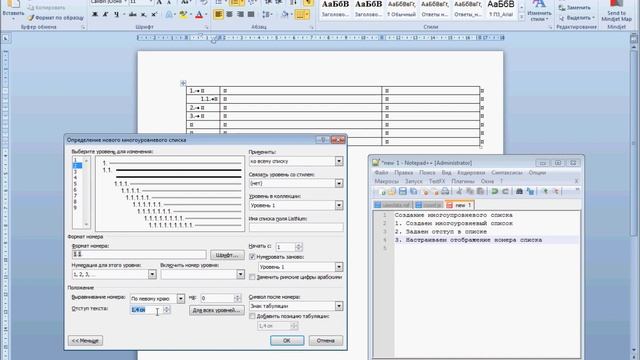Click the Find binoculars icon in Notepad++
The height and width of the screenshot is (360, 640).
tap(519, 191)
